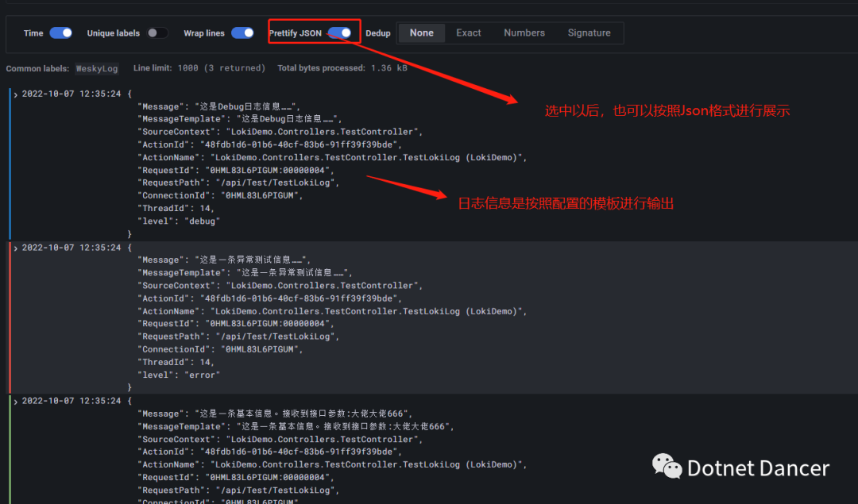Click the error log entry timestamp

tap(71, 248)
